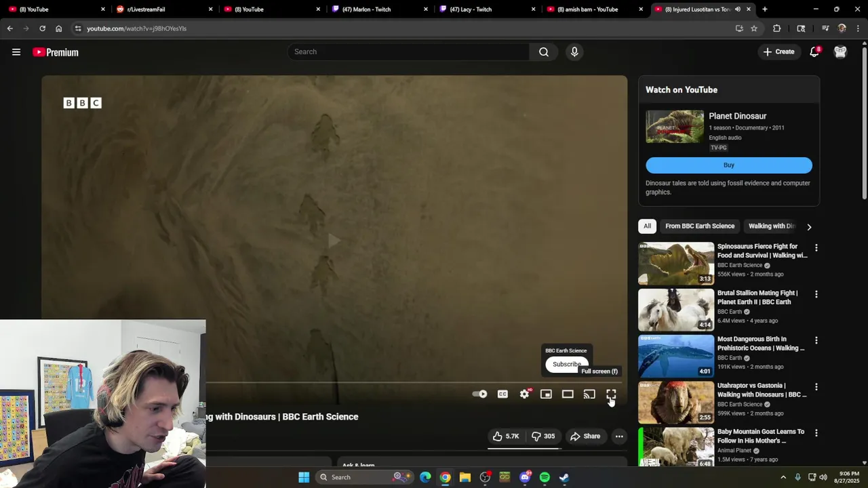Open Windows Start menu
Screen dimensions: 868x488
point(304,477)
